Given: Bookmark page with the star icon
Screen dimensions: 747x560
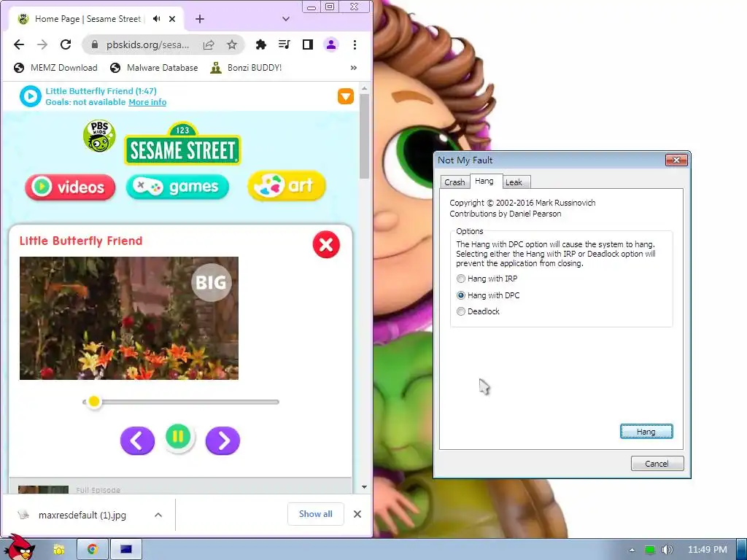Looking at the screenshot, I should [x=232, y=44].
